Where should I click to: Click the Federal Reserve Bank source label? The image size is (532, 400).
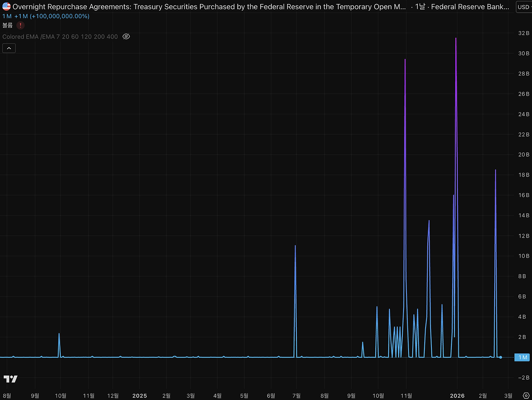point(470,7)
